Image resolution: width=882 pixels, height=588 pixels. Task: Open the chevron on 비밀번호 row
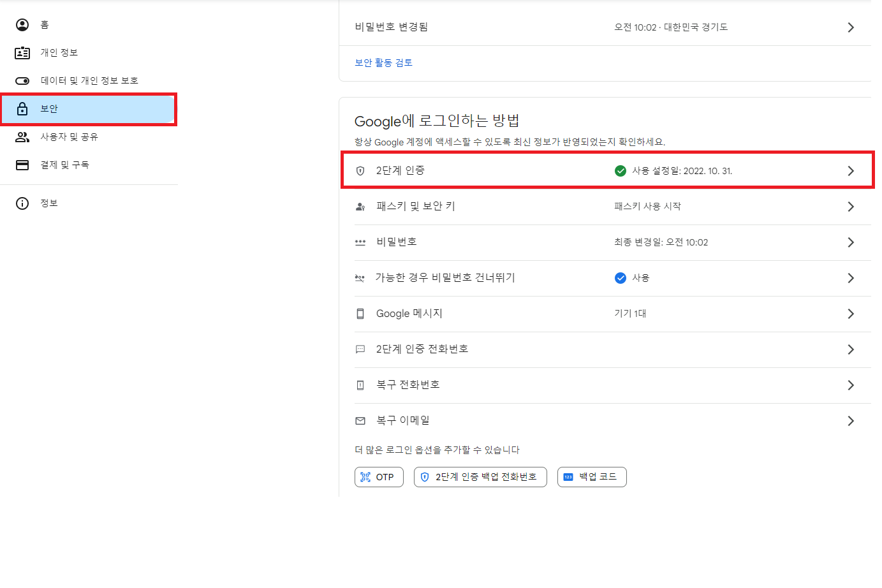851,242
